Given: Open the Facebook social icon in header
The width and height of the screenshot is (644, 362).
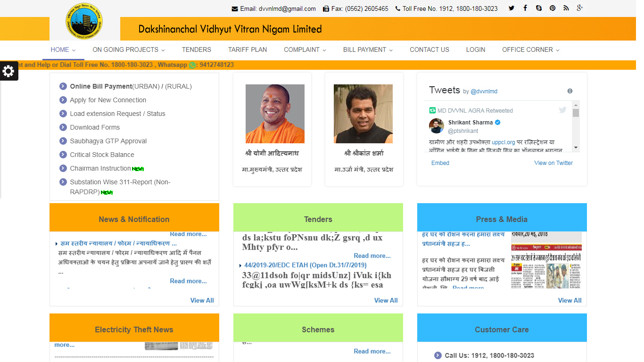Looking at the screenshot, I should click(525, 8).
